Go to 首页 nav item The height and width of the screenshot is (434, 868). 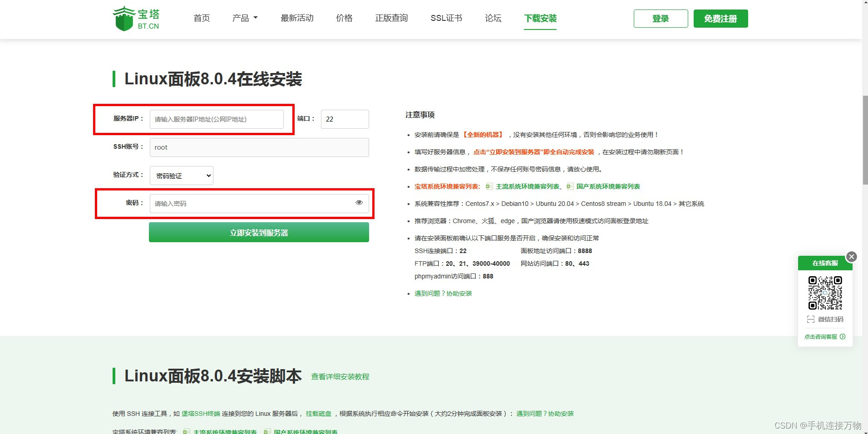(202, 18)
